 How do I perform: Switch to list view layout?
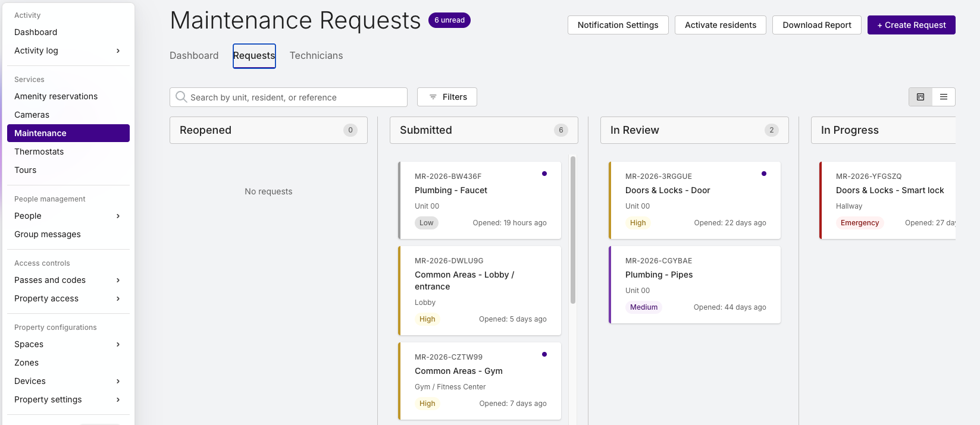(944, 97)
